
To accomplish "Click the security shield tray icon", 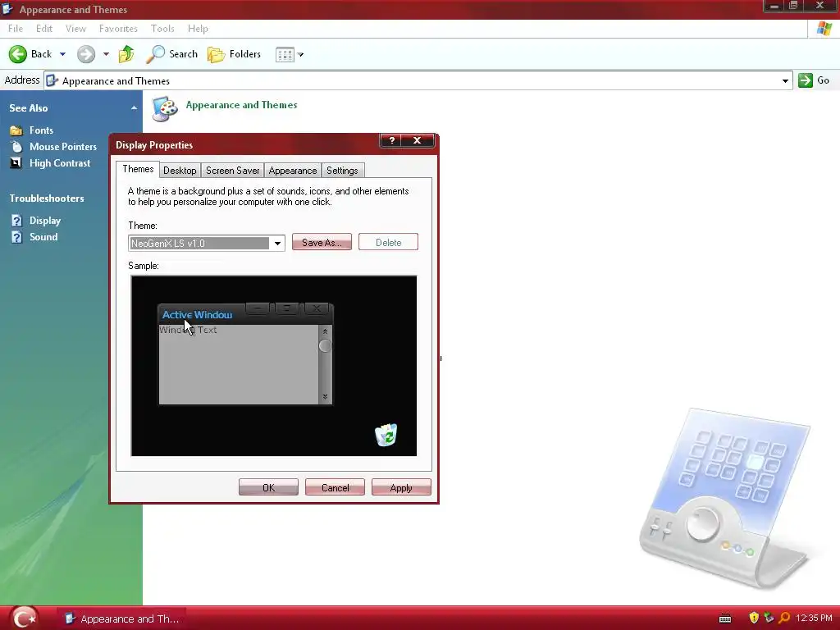I will coord(754,619).
